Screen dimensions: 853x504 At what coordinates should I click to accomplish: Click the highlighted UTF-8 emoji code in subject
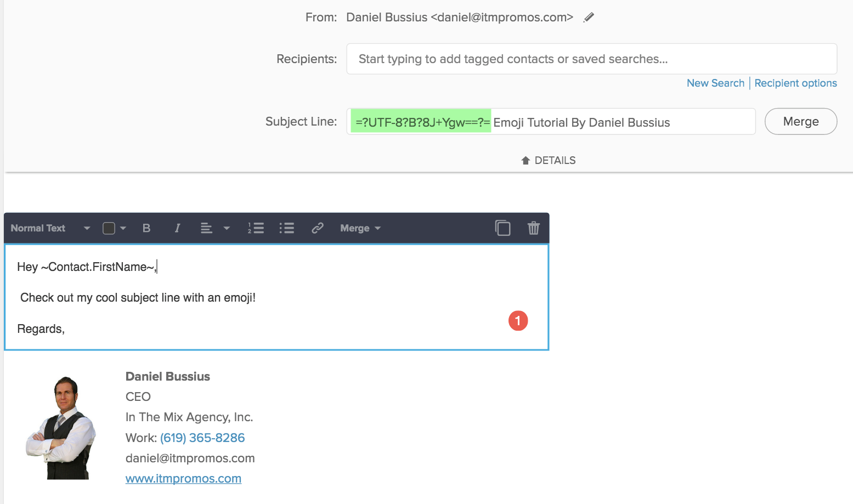tap(420, 121)
